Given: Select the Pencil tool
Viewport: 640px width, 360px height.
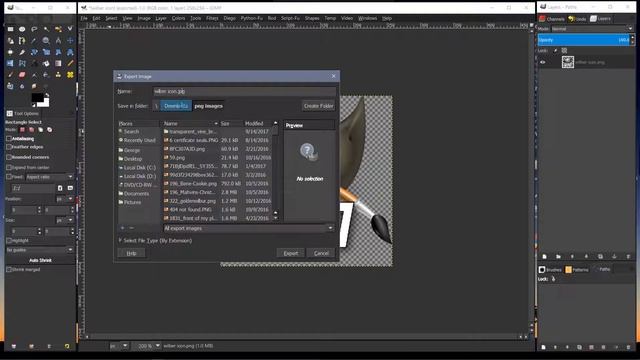Looking at the screenshot, I should 70,64.
